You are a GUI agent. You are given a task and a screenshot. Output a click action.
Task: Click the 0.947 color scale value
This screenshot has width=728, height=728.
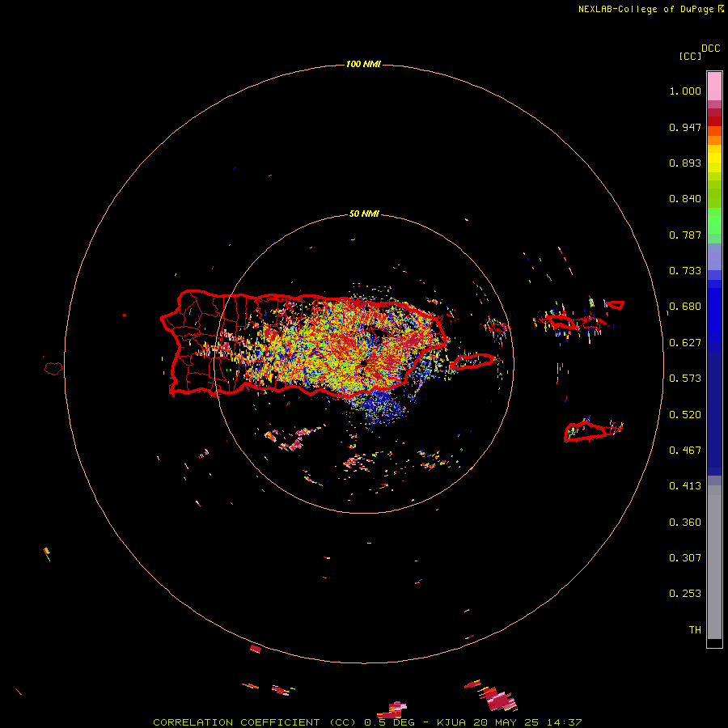click(x=685, y=127)
